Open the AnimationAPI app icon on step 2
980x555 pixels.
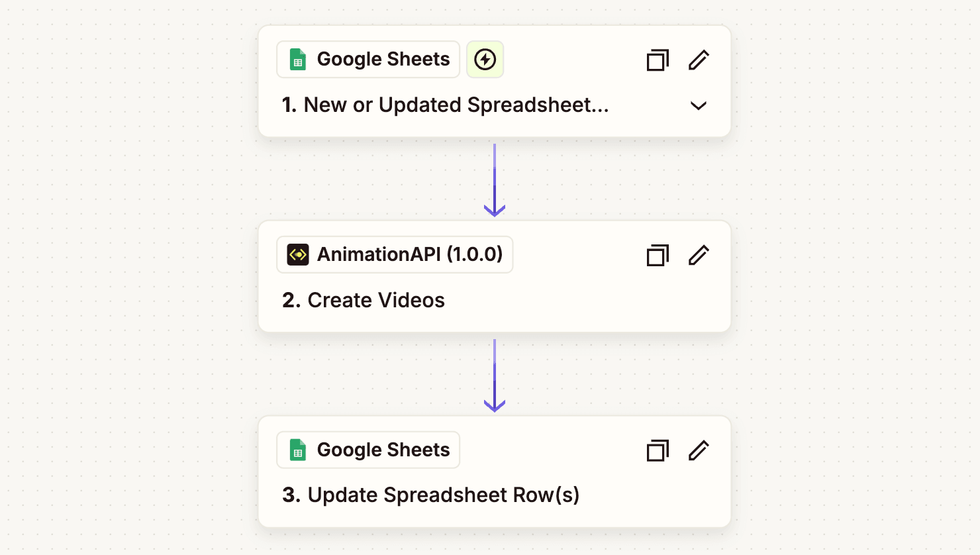click(x=297, y=254)
